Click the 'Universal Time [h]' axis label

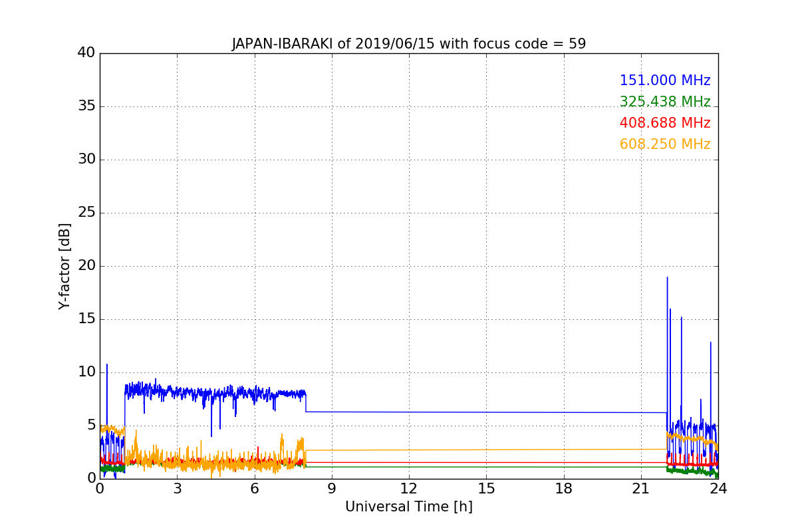(x=409, y=507)
